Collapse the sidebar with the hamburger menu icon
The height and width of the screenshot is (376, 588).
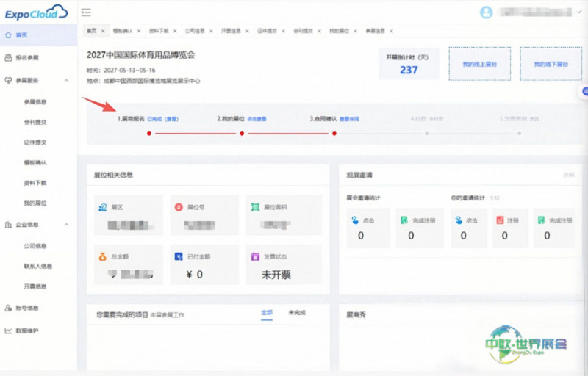pyautogui.click(x=86, y=12)
